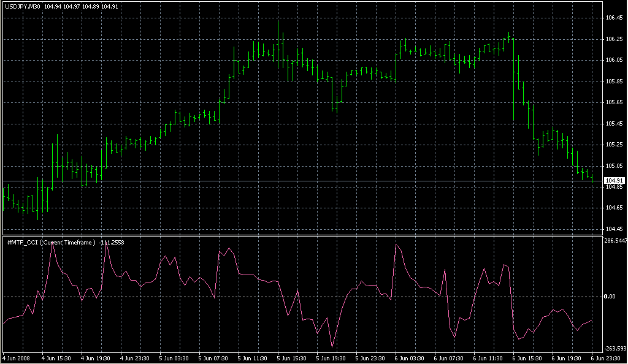Viewport: 628px width, 364px height.
Task: Click the 104.85 price scale label
Action: pyautogui.click(x=615, y=187)
